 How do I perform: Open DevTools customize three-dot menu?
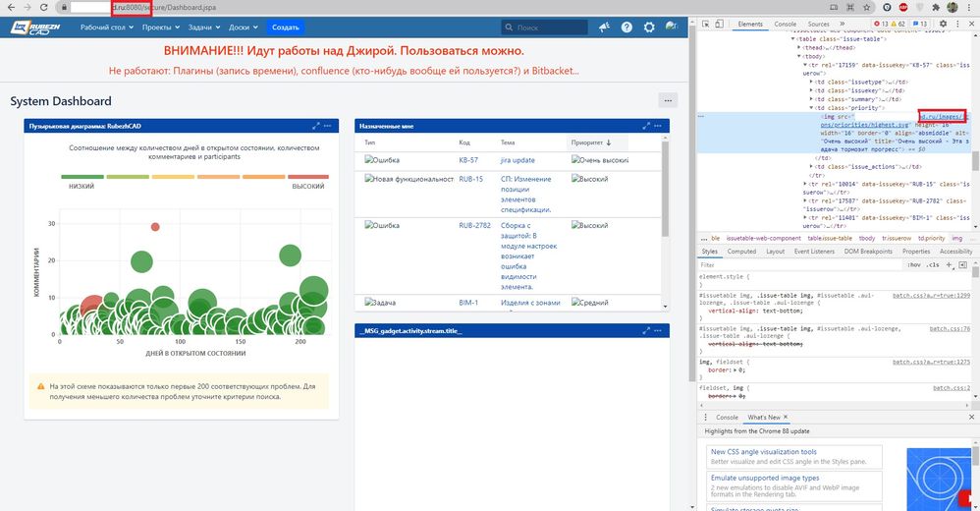[957, 24]
